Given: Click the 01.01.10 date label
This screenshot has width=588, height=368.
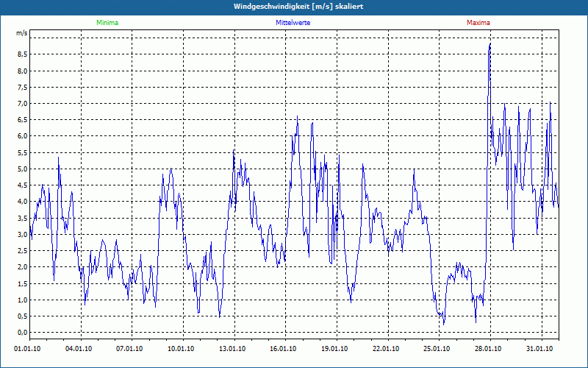Looking at the screenshot, I should (x=27, y=349).
